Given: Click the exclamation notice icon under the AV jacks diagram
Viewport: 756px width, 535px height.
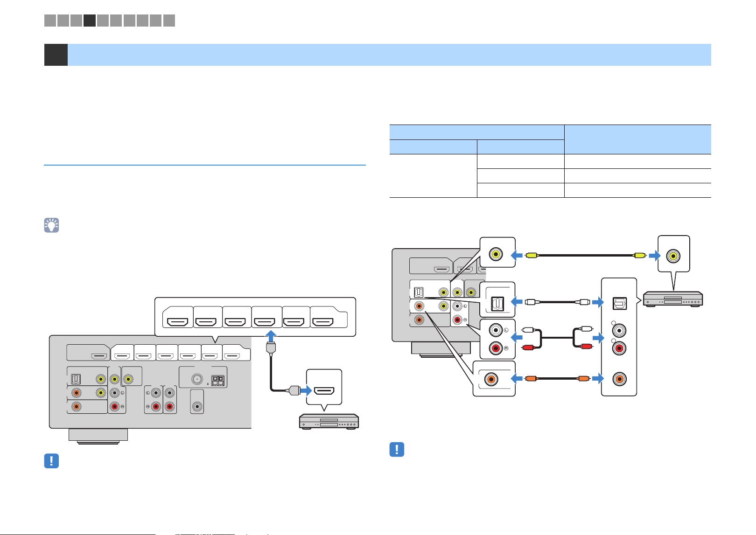Looking at the screenshot, I should (x=397, y=449).
